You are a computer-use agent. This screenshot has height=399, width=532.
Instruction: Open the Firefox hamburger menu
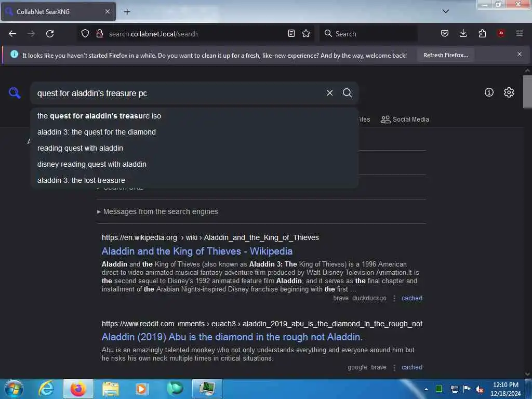coord(520,33)
